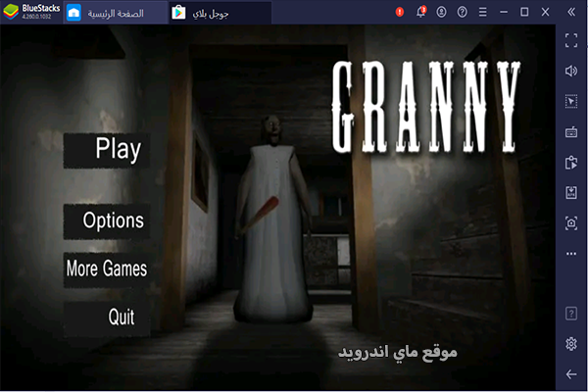
Task: Select More Games button
Action: (x=107, y=269)
